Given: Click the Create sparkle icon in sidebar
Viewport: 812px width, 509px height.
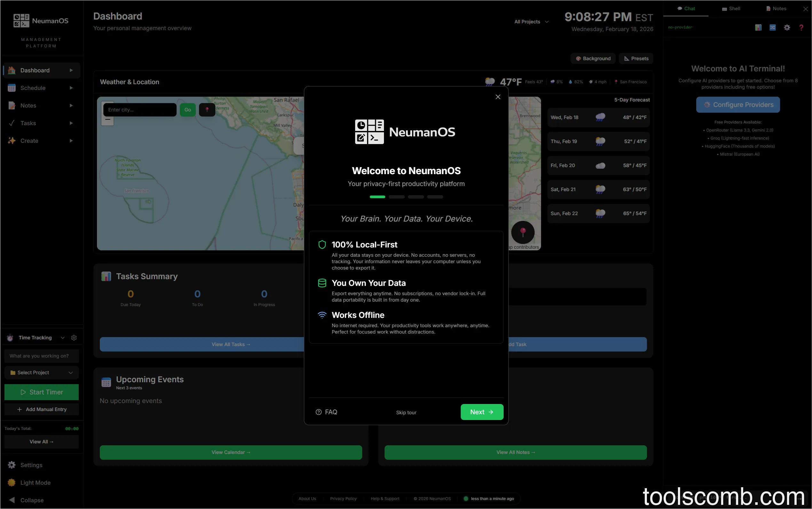Looking at the screenshot, I should tap(12, 141).
